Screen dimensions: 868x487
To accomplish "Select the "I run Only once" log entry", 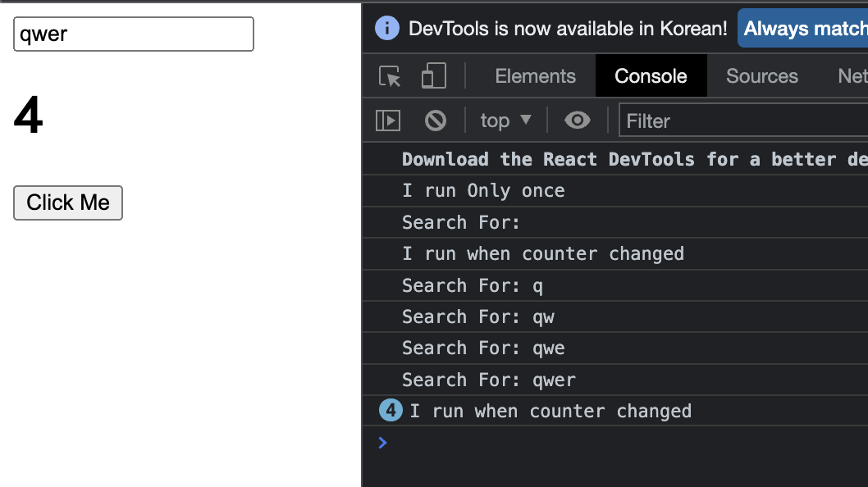I will [x=483, y=191].
